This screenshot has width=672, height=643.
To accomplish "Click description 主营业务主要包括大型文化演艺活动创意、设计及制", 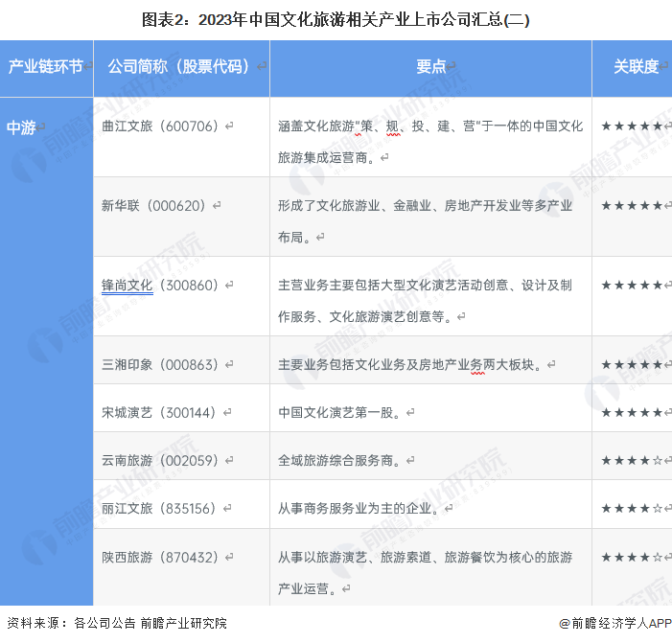I will coord(425,286).
